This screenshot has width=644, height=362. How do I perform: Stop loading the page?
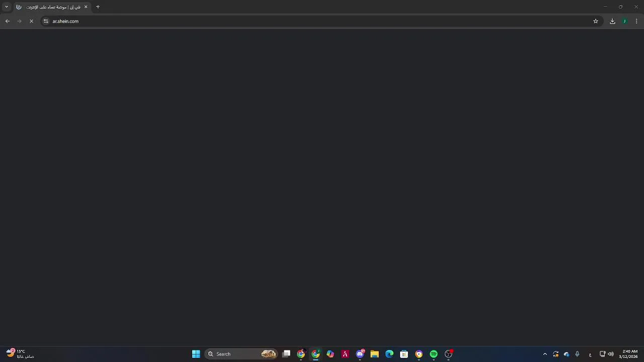pos(31,21)
